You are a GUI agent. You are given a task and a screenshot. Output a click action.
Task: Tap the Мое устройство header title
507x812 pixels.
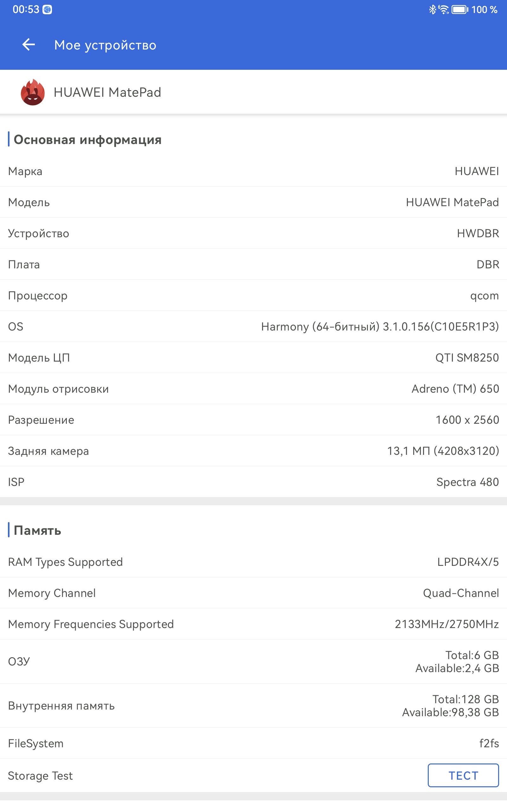click(105, 45)
